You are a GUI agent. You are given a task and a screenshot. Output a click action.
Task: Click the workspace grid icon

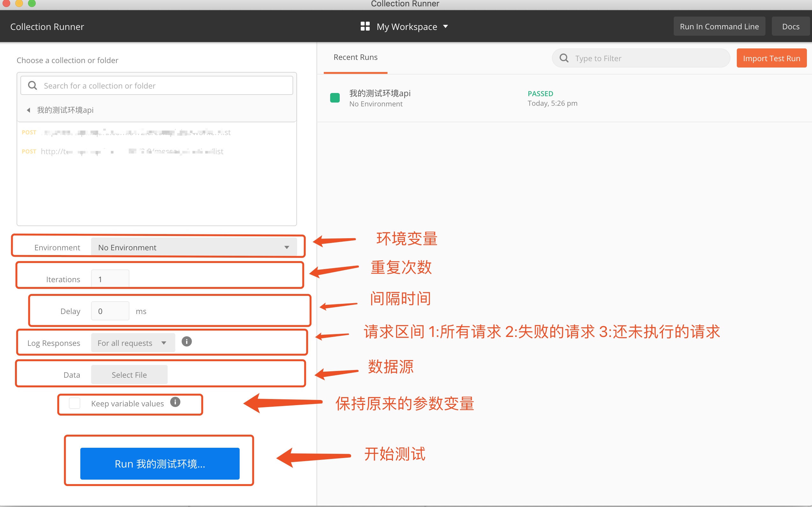point(365,26)
